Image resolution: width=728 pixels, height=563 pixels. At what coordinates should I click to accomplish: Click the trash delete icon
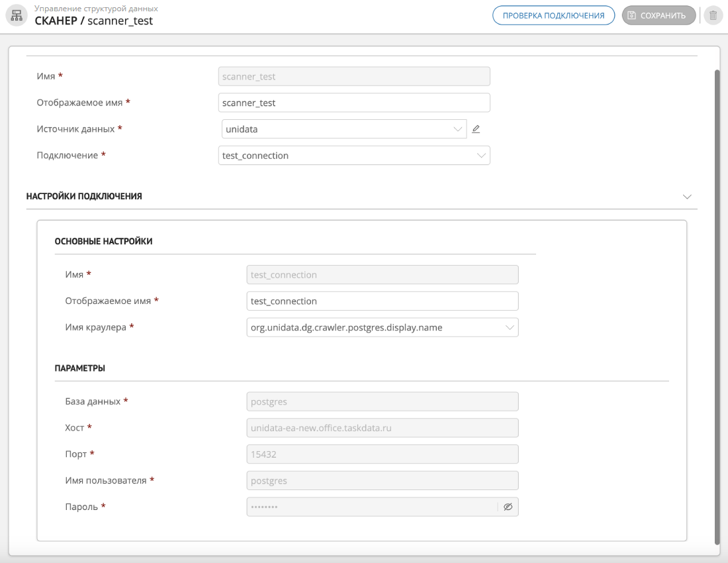[x=713, y=16]
